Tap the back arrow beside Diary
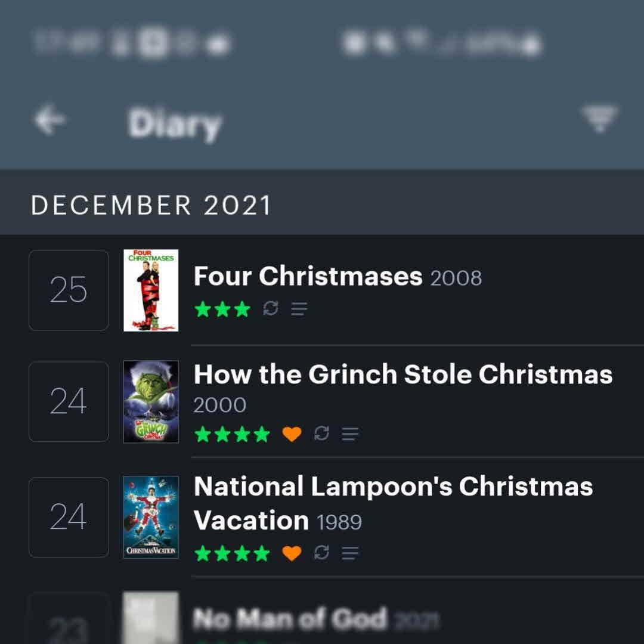 click(x=49, y=121)
